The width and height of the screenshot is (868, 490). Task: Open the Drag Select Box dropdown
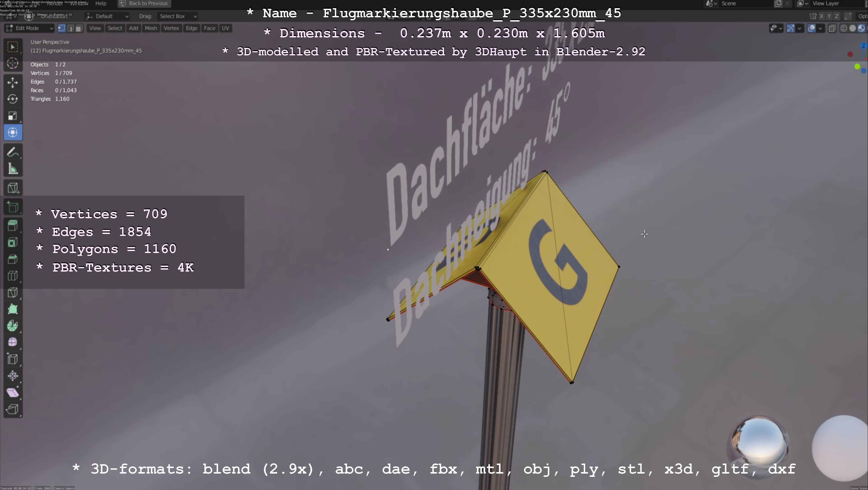(177, 16)
